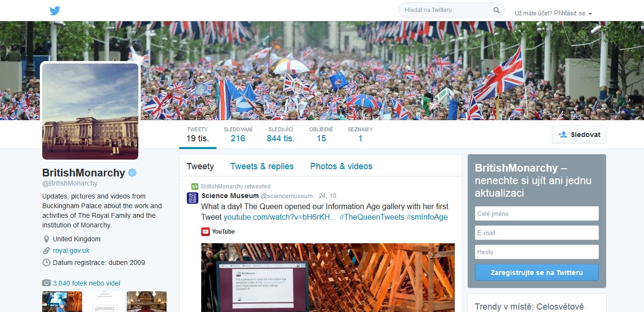Click the Science Museum avatar icon
Image resolution: width=644 pixels, height=312 pixels.
tap(193, 198)
